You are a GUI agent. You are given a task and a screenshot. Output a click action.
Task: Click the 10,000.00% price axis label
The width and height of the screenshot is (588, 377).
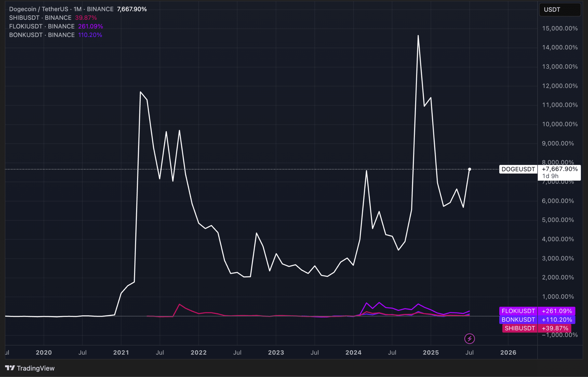click(560, 124)
